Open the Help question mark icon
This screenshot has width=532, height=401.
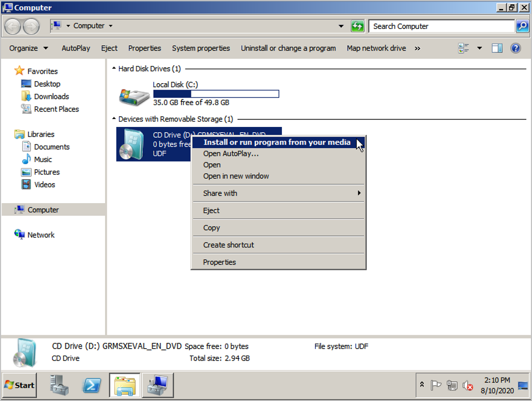coord(515,48)
